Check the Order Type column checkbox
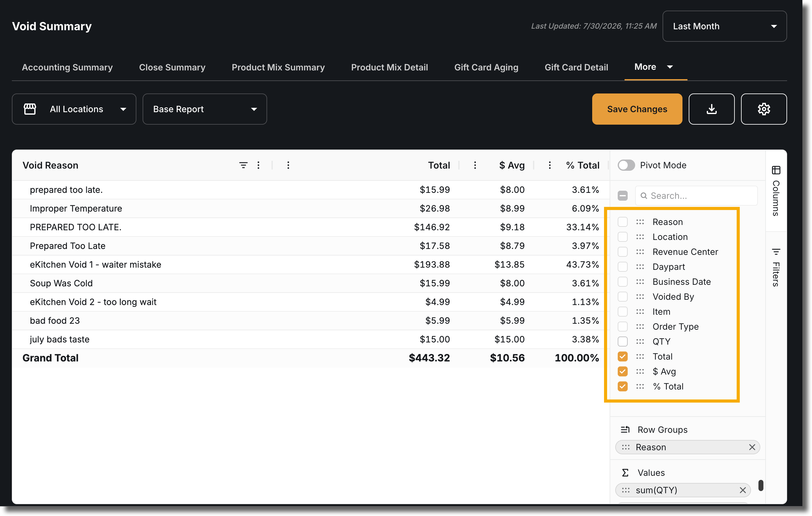This screenshot has height=516, width=812. [x=622, y=326]
